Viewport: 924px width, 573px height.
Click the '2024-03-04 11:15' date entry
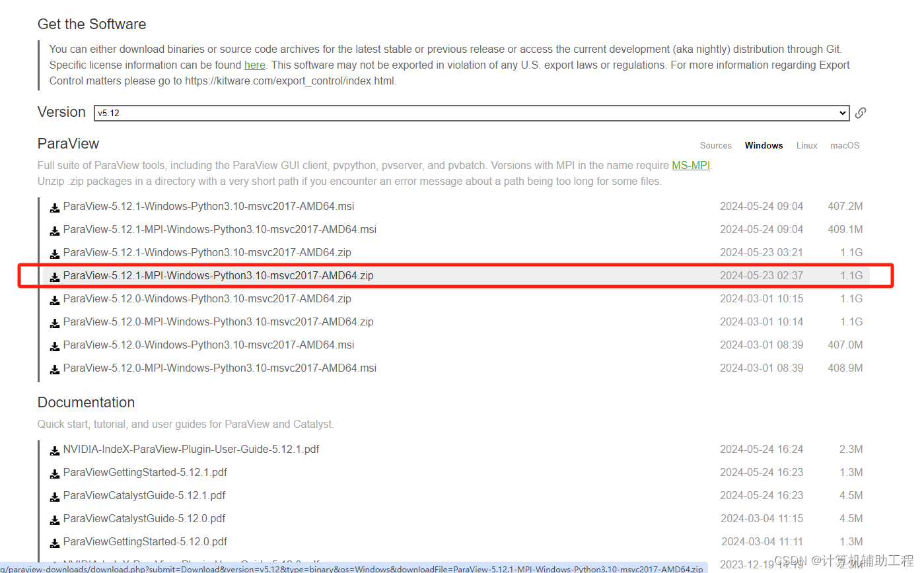762,518
